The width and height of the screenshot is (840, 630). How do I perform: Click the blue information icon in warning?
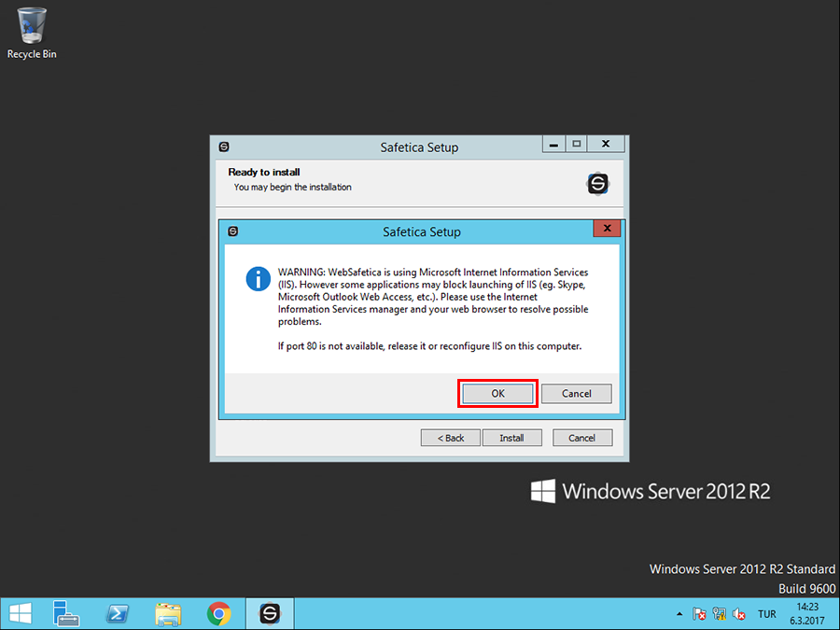tap(258, 279)
